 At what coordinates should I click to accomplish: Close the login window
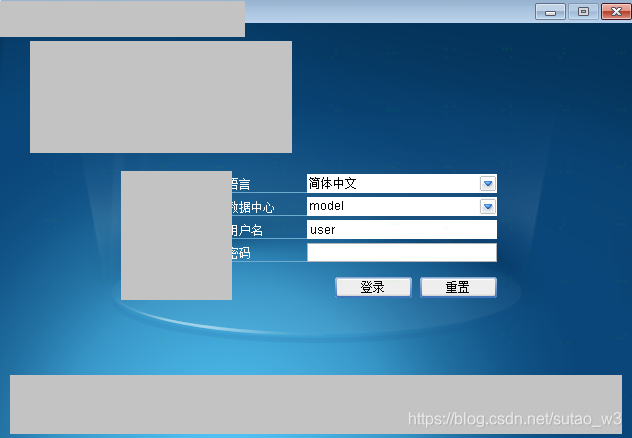(x=616, y=11)
